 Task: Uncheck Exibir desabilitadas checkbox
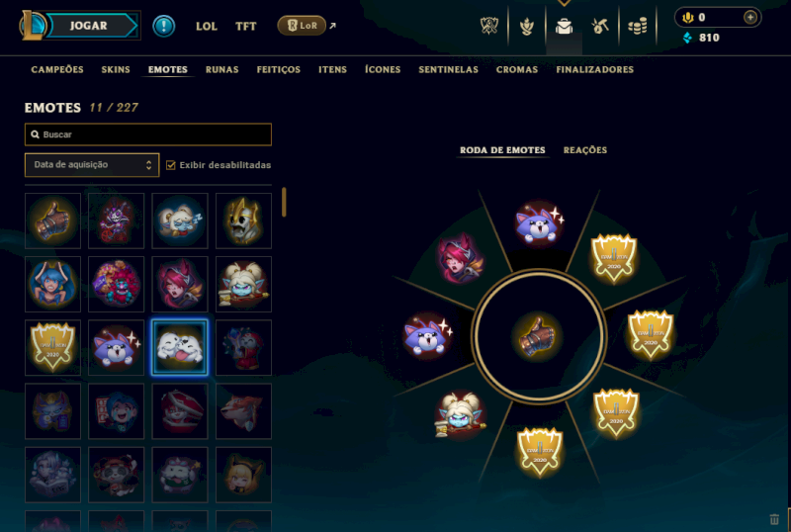point(170,165)
